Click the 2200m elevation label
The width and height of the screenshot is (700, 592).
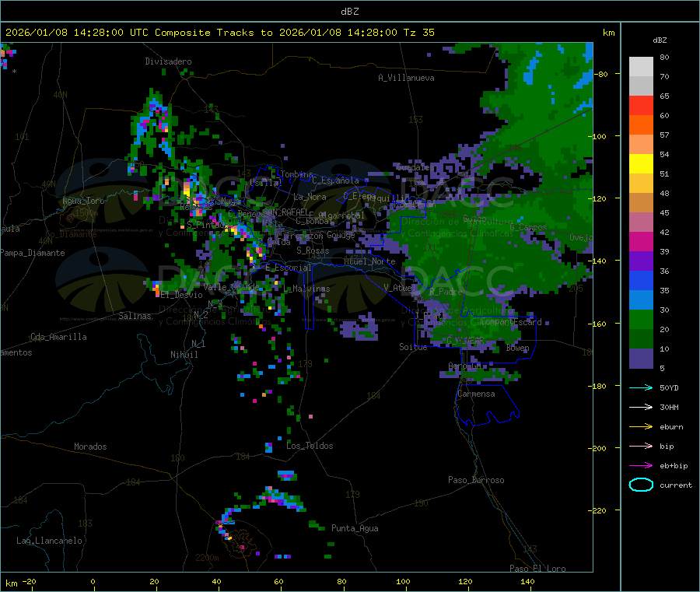pos(207,558)
